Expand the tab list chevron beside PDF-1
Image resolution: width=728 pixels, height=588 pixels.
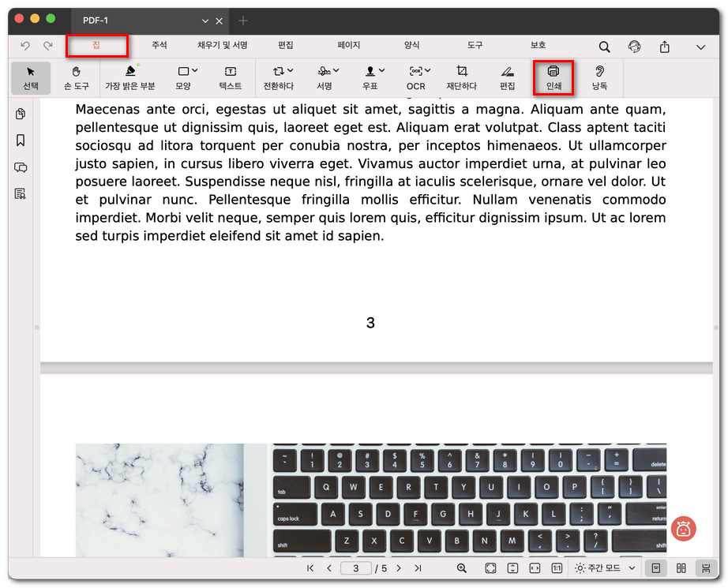coord(205,21)
